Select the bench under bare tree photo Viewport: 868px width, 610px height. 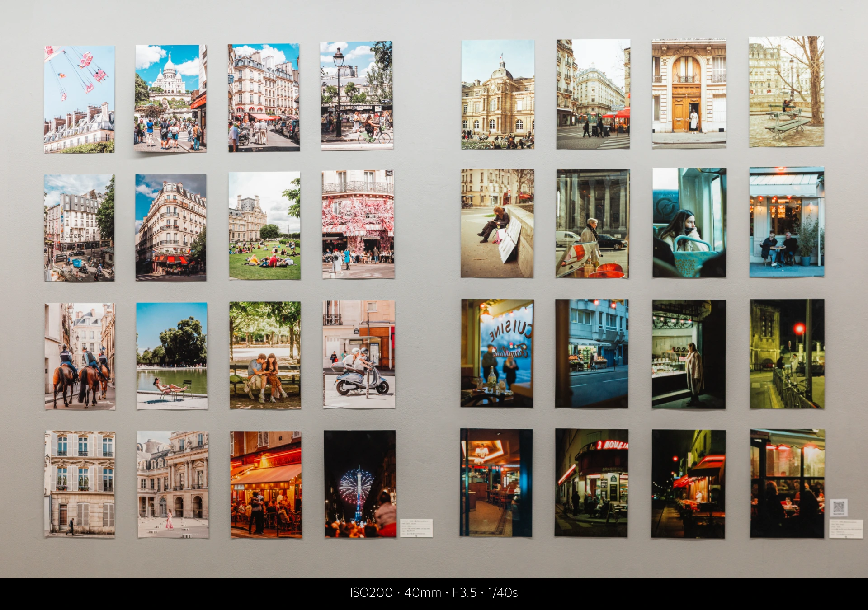786,92
